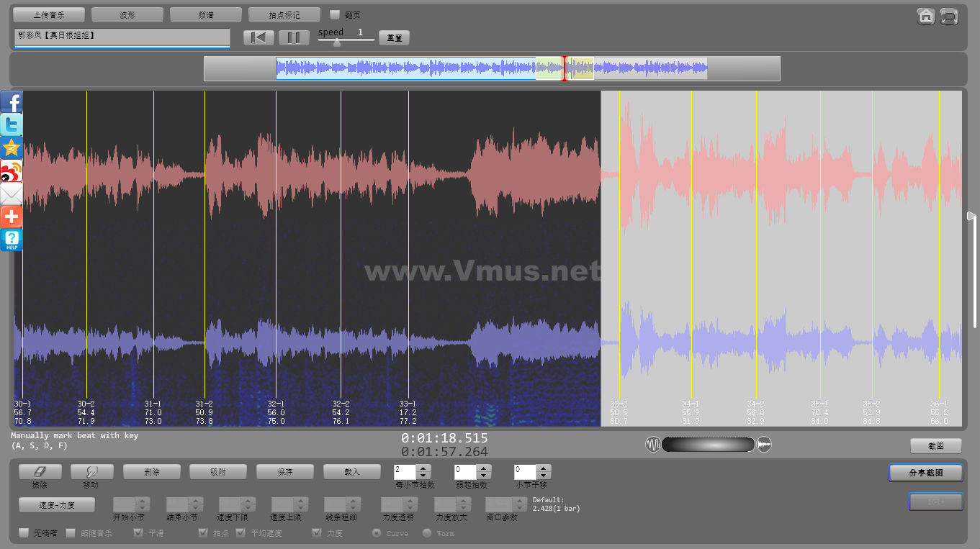Select the eraser (擦除) tool
980x549 pixels.
(x=40, y=472)
